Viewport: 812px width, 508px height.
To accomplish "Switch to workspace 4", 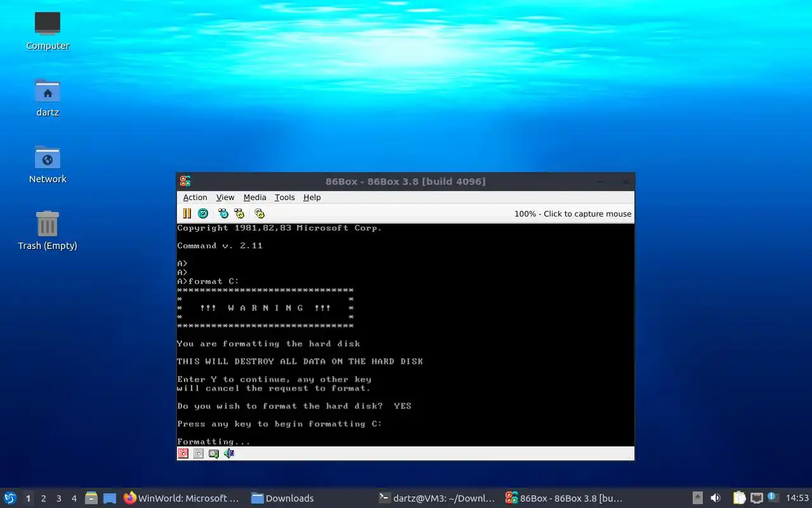I will (74, 498).
